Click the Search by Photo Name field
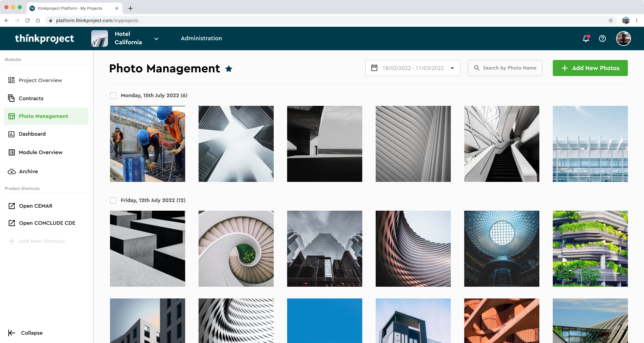 (x=505, y=68)
